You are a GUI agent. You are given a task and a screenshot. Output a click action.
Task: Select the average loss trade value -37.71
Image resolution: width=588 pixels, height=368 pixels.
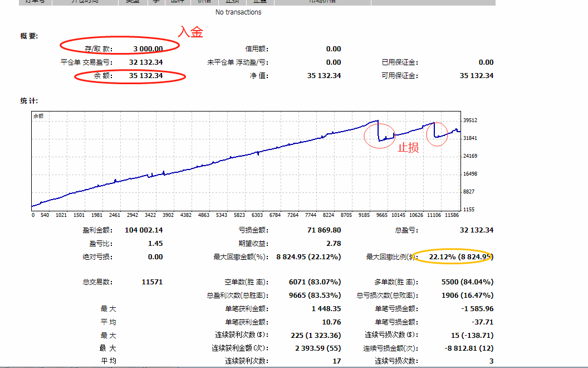pos(483,322)
